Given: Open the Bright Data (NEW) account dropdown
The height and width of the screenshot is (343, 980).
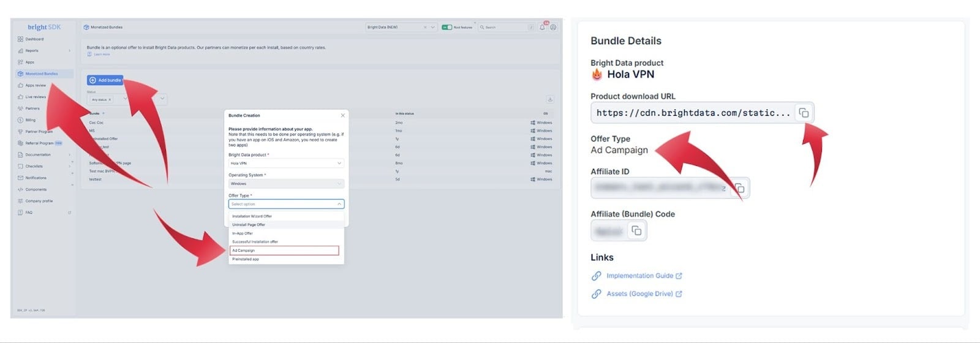Looking at the screenshot, I should pyautogui.click(x=432, y=27).
